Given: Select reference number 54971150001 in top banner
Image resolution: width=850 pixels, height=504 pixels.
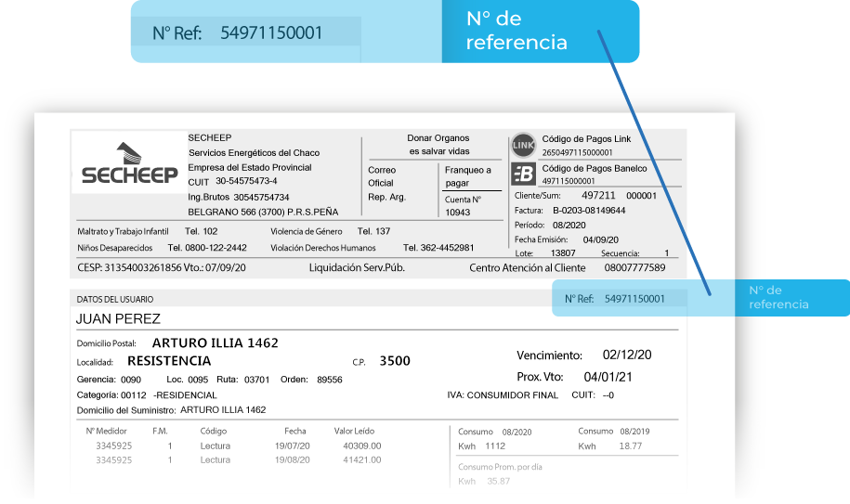Looking at the screenshot, I should click(x=271, y=33).
